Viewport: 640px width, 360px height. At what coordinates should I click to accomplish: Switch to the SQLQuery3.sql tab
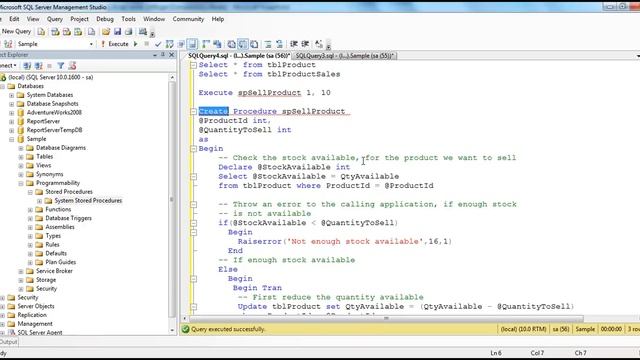coord(345,56)
